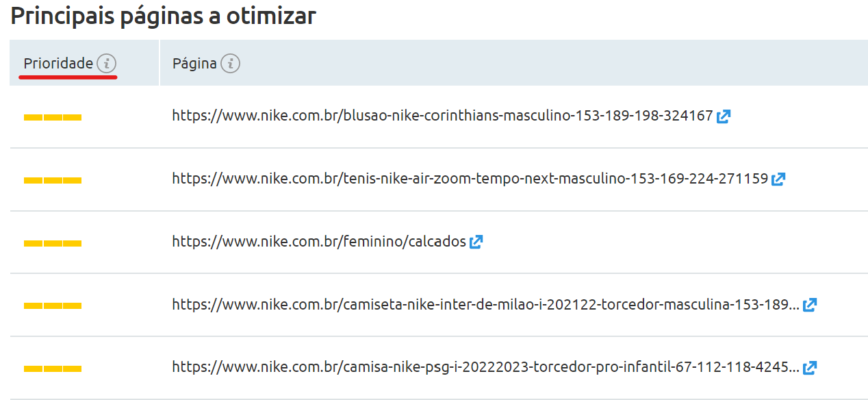This screenshot has height=400, width=868.
Task: Click priority bar of the tenis-nike-air-zoom row
Action: (53, 181)
